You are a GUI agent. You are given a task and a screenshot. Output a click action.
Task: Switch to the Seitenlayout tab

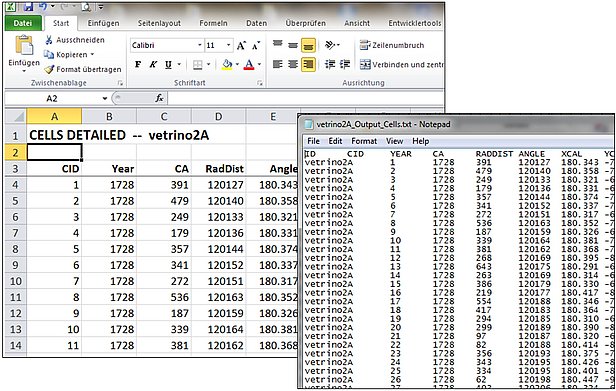(159, 23)
